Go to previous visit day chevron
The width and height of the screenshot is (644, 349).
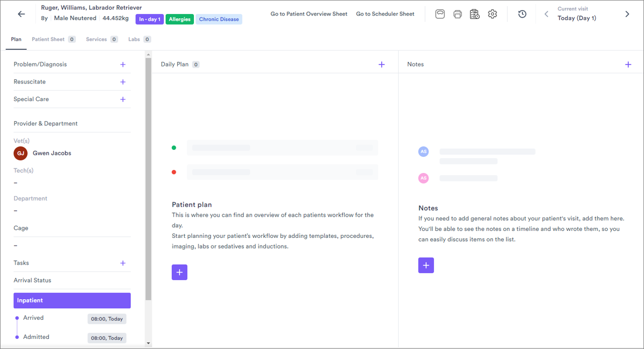point(547,14)
